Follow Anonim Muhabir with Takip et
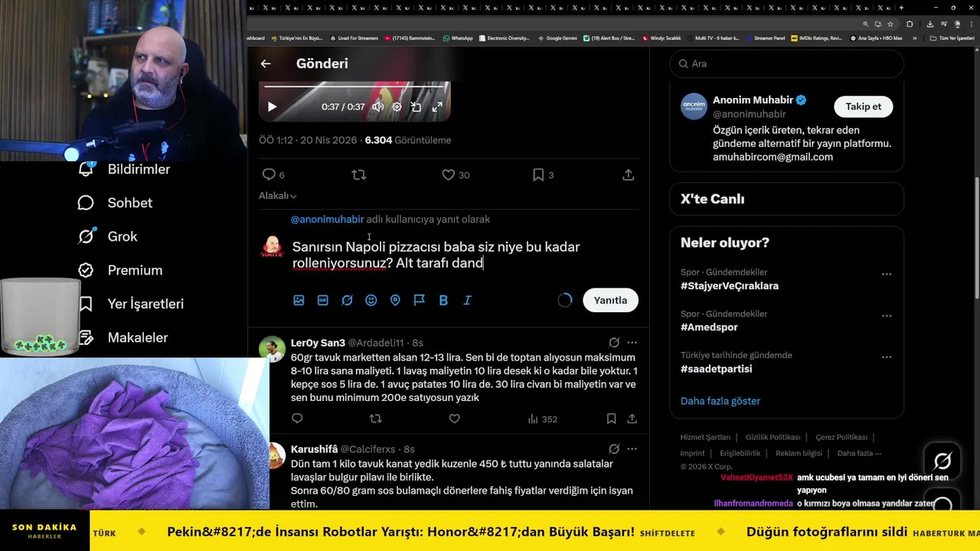Screen dimensions: 980x551 coord(863,106)
